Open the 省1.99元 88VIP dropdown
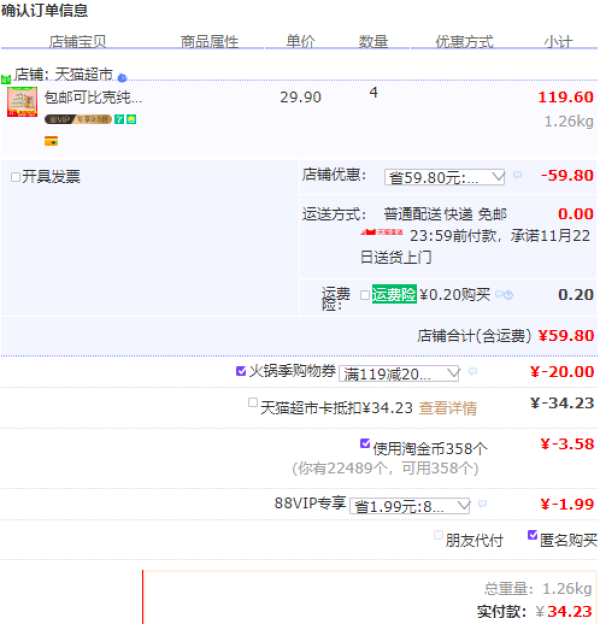 (x=410, y=506)
